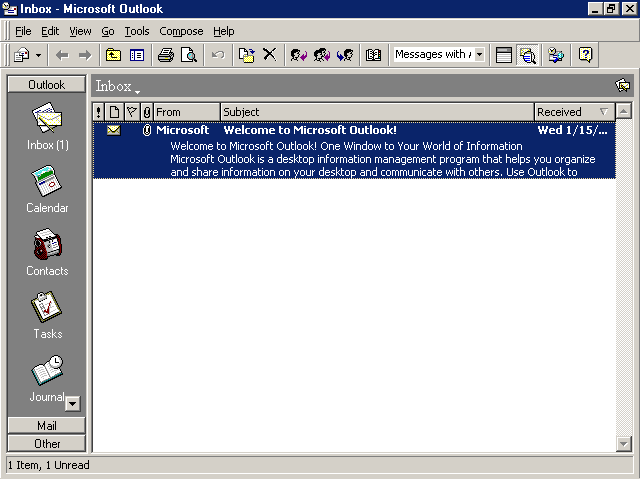This screenshot has height=480, width=640.
Task: Open the Messages with AutoPreview view dropdown
Action: (480, 54)
